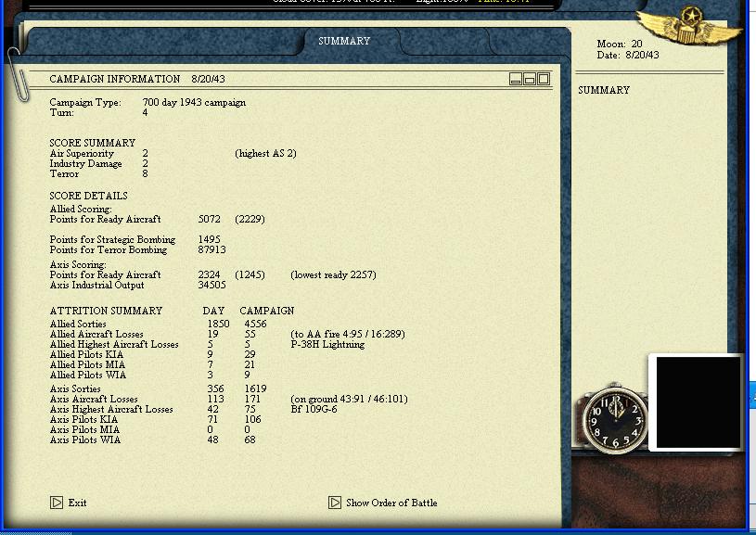Click Show Order of Battle text

391,503
